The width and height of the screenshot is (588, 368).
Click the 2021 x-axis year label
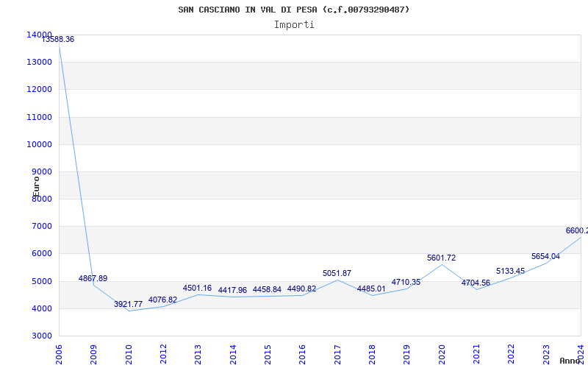pyautogui.click(x=476, y=355)
